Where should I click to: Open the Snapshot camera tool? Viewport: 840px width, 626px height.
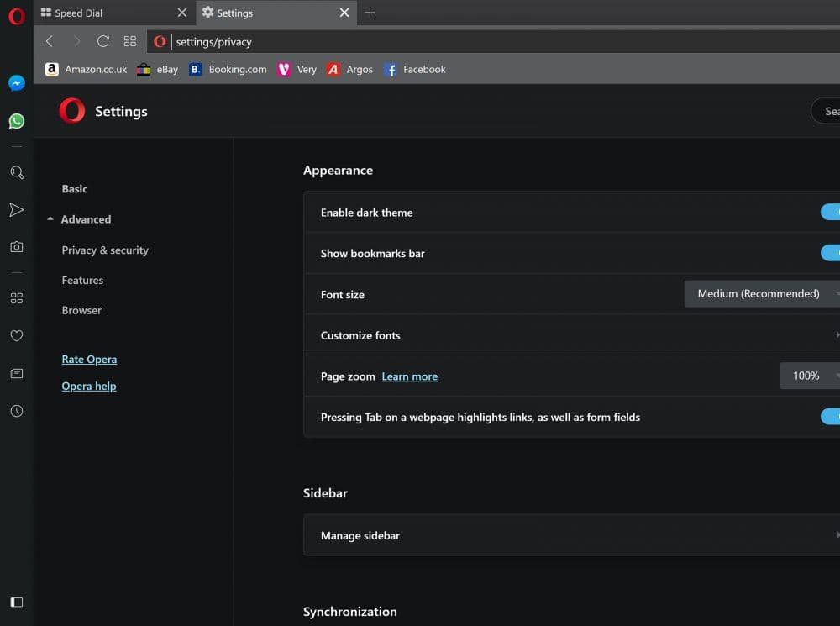click(x=17, y=247)
